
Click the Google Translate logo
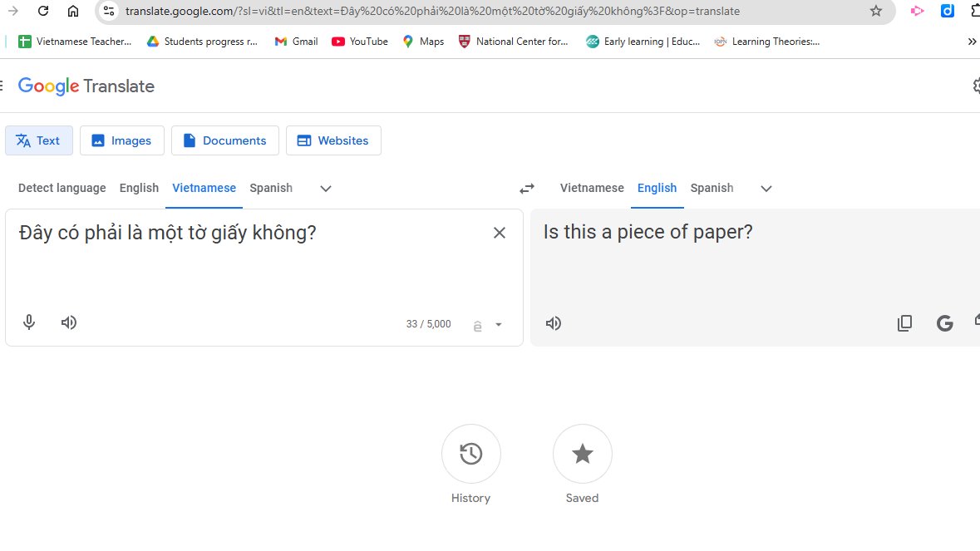tap(86, 86)
